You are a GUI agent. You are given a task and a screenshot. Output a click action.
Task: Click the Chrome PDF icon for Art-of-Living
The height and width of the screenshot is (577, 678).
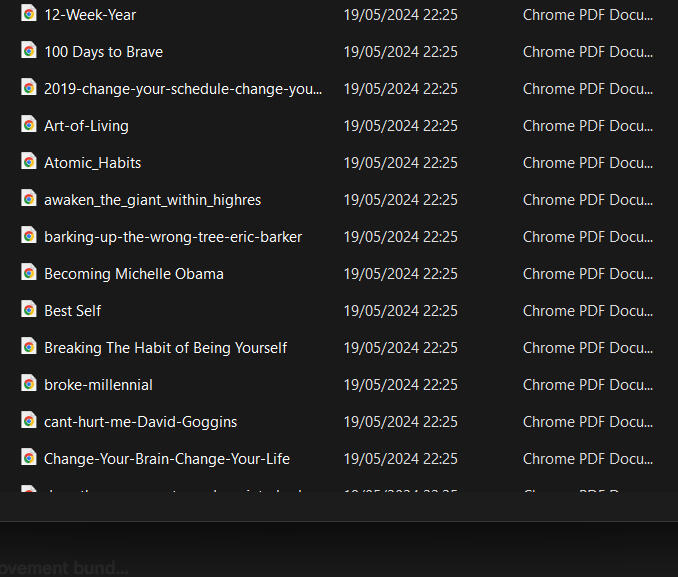(x=29, y=125)
